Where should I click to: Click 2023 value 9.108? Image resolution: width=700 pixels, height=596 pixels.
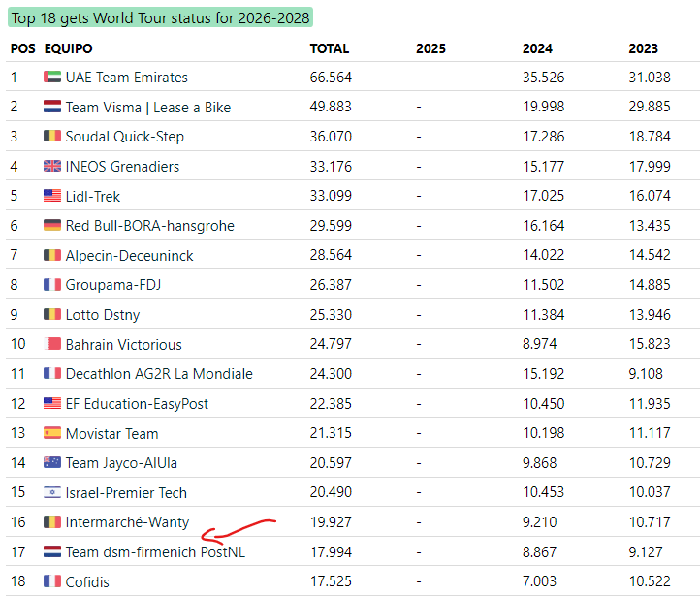646,374
